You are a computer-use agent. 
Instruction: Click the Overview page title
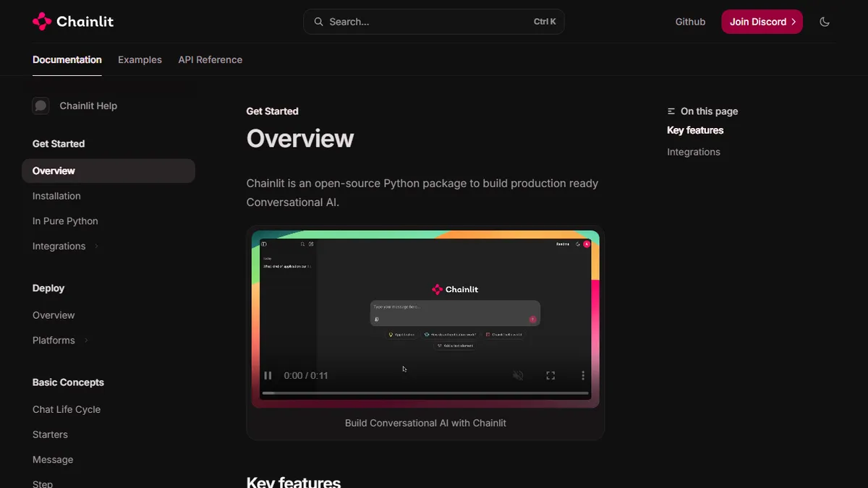[300, 138]
